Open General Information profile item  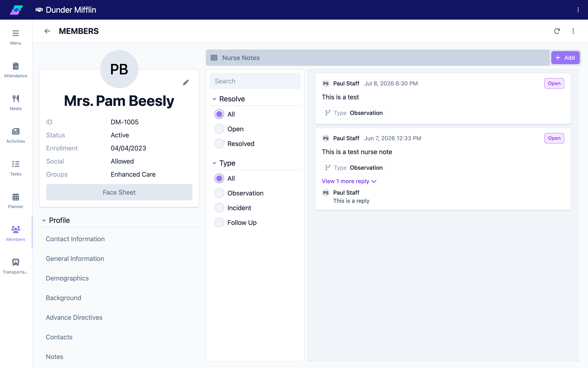75,258
